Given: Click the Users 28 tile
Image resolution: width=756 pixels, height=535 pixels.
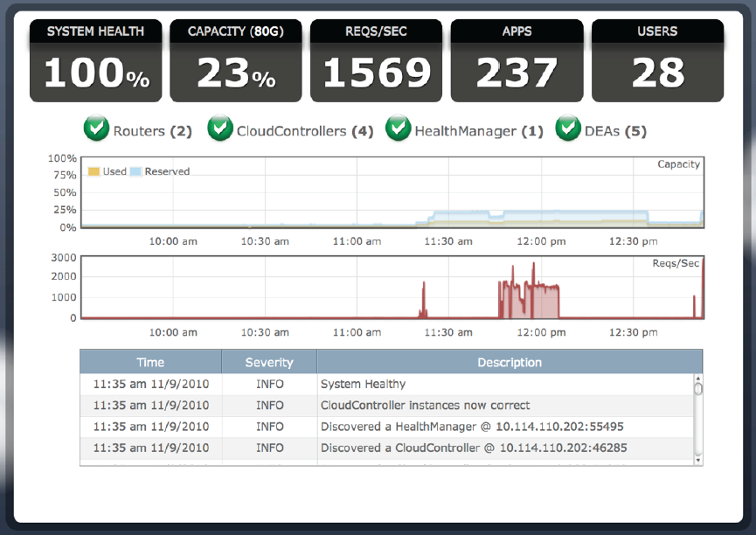Looking at the screenshot, I should [657, 61].
